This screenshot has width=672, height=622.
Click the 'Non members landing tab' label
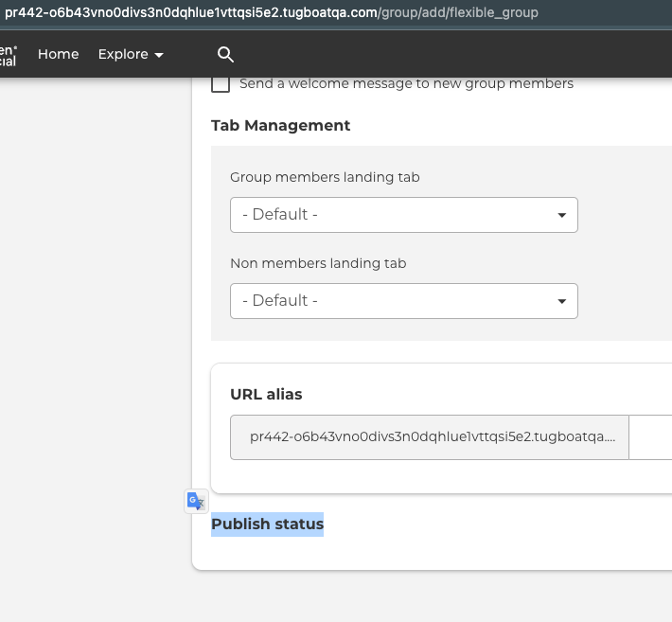(x=318, y=263)
